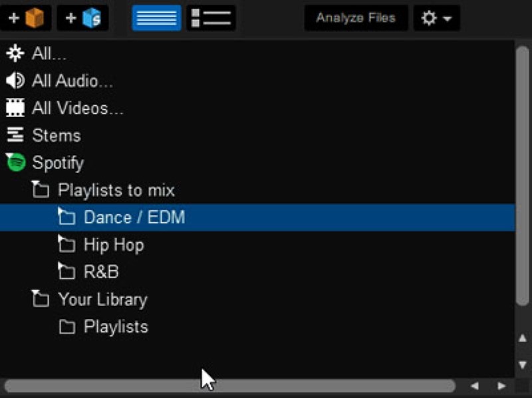532x398 pixels.
Task: Collapse the Your Library folder icon
Action: coord(41,299)
